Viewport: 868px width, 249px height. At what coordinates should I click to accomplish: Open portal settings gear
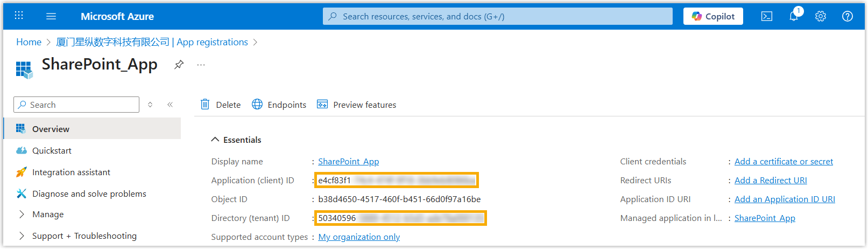tap(821, 16)
